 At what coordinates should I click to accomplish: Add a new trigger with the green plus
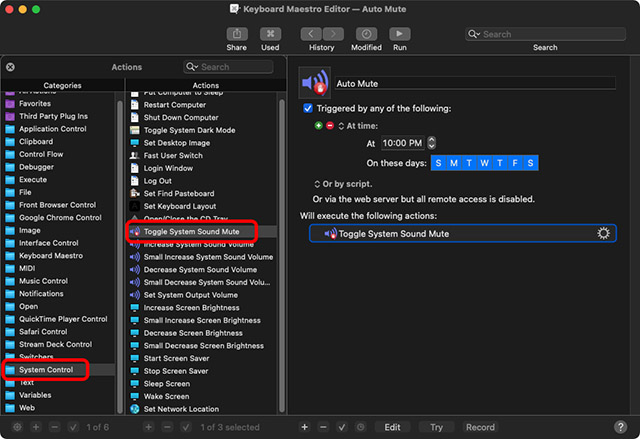(319, 126)
